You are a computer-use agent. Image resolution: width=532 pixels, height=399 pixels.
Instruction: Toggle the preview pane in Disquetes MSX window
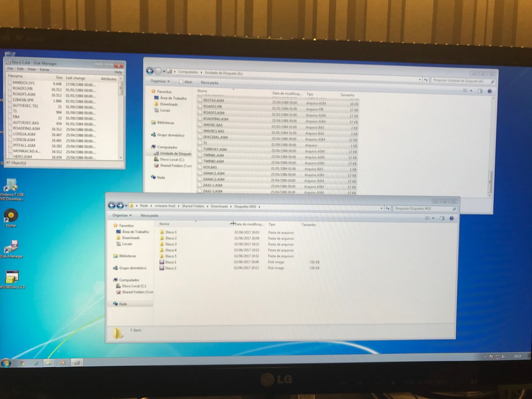(x=442, y=218)
